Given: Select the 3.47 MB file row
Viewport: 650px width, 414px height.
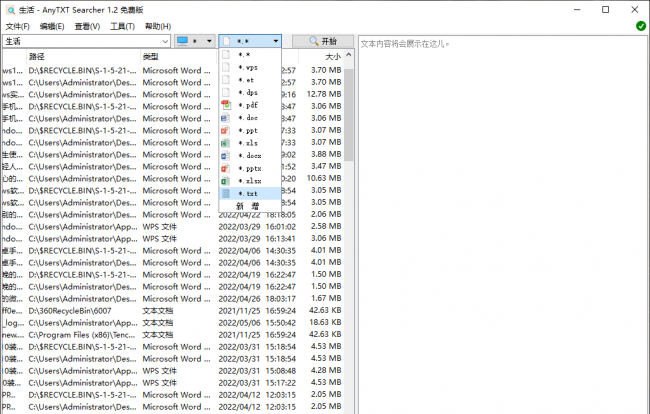Looking at the screenshot, I should [173, 167].
